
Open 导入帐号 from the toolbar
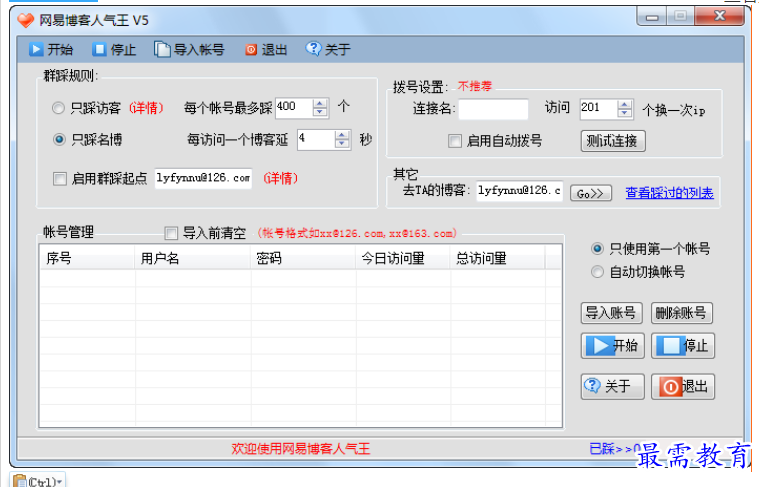click(189, 49)
